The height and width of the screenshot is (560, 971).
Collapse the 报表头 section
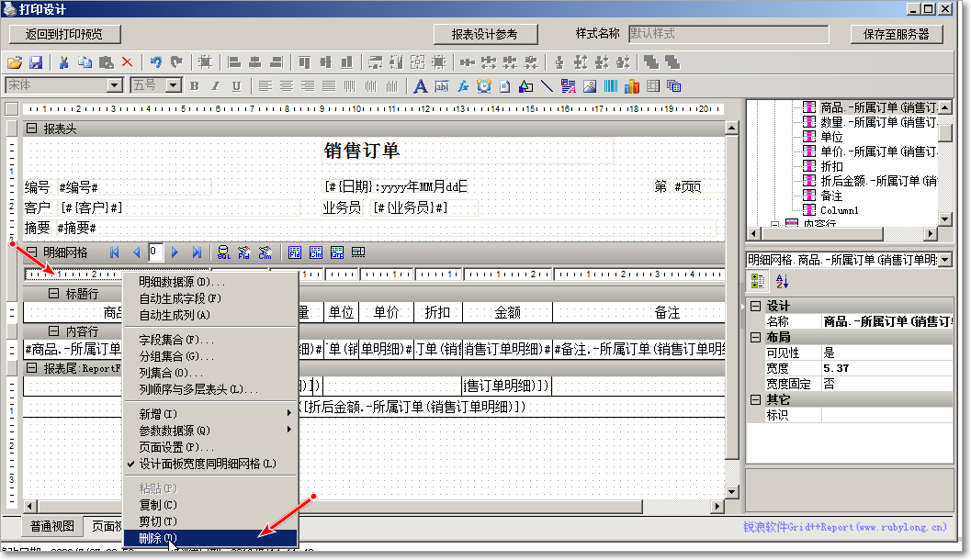click(x=30, y=129)
